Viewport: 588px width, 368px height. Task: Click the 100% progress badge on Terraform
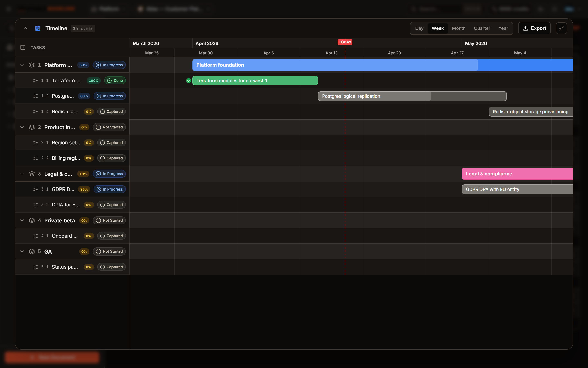[94, 81]
